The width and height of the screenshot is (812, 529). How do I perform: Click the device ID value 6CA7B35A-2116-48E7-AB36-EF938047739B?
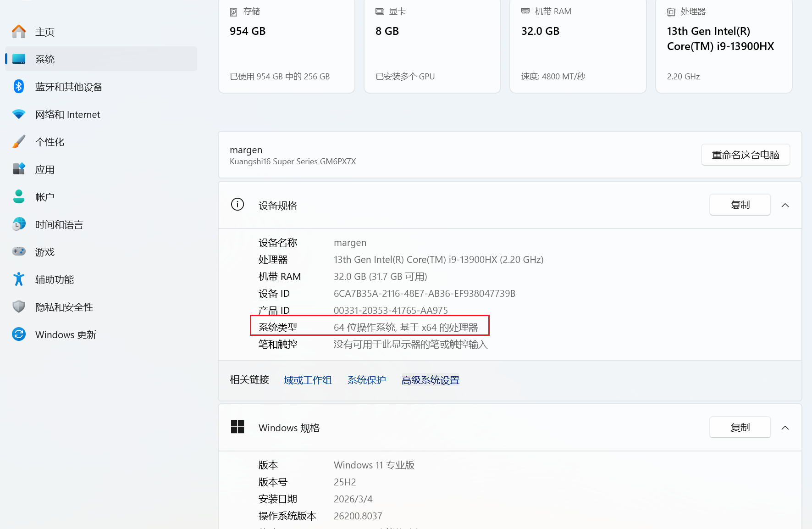425,293
